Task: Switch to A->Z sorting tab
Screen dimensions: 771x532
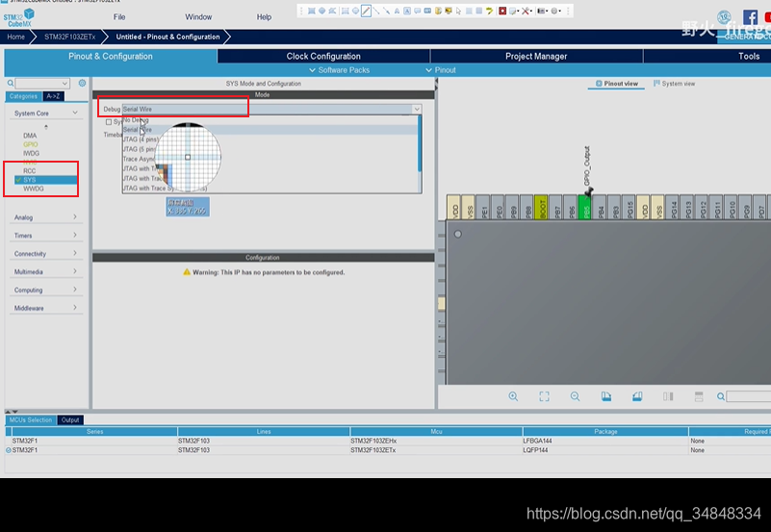Action: (x=53, y=96)
